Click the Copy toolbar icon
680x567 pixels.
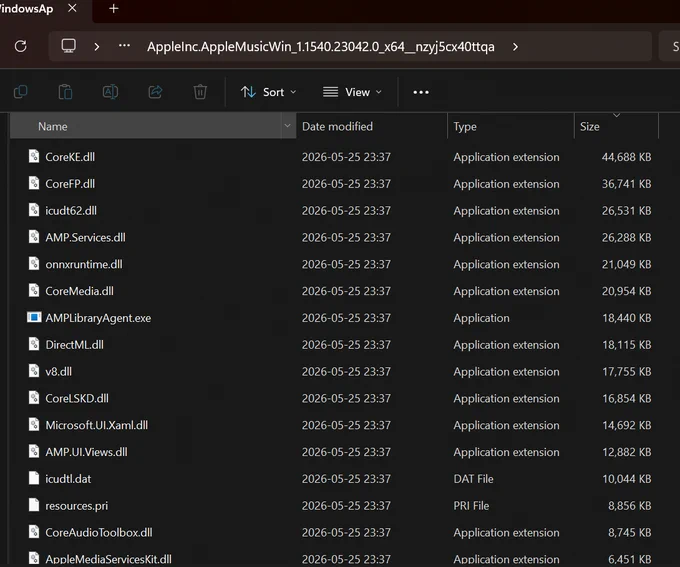pos(20,92)
